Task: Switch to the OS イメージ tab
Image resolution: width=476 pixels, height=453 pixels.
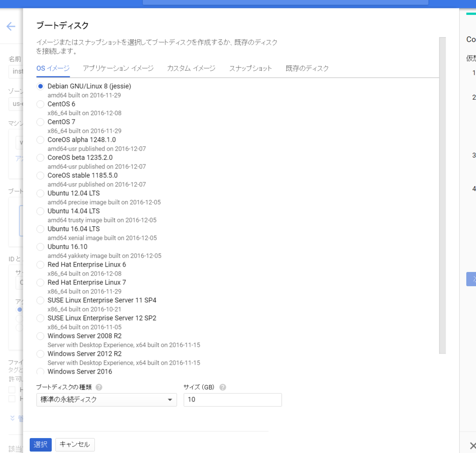Action: pos(53,68)
